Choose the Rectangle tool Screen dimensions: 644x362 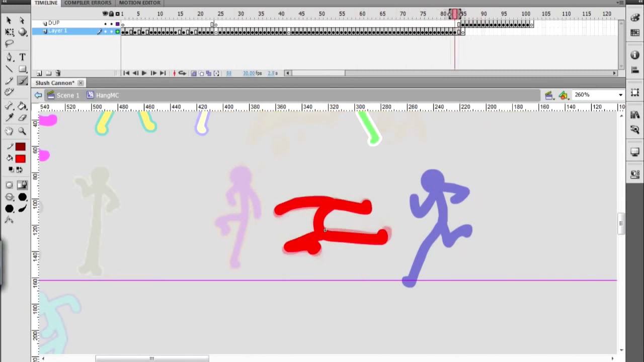(22, 69)
